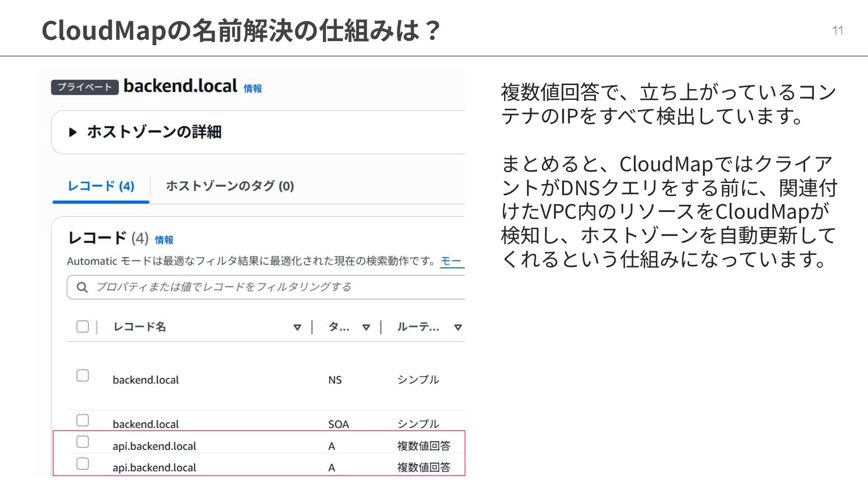Click the NS type cell
Viewport: 868px width, 488px height.
[335, 380]
